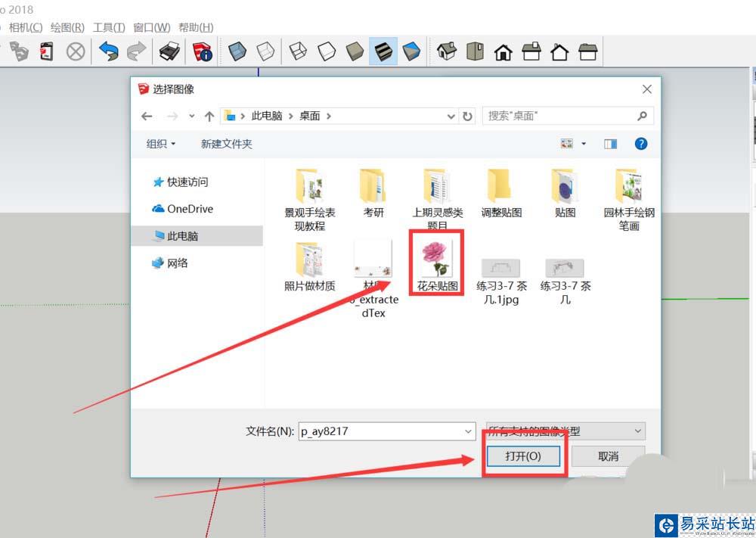The image size is (756, 538).
Task: Click 桌面 in the address path
Action: point(309,117)
